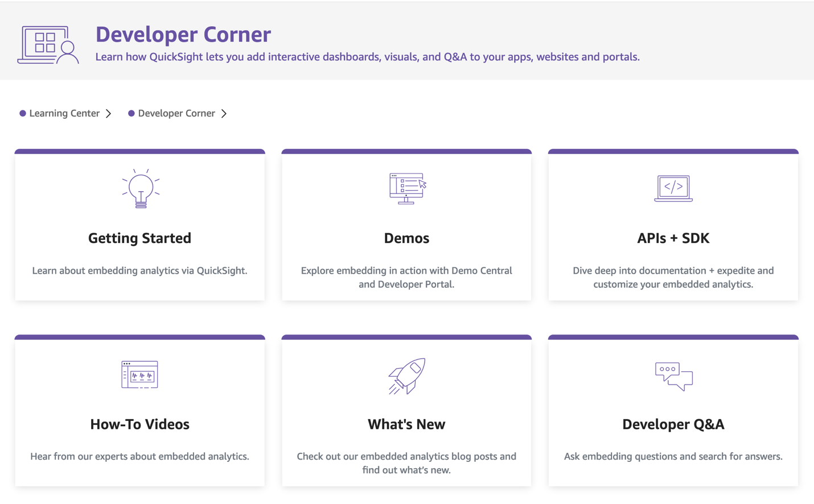Click the monitor icon on the Demos card

pos(408,188)
